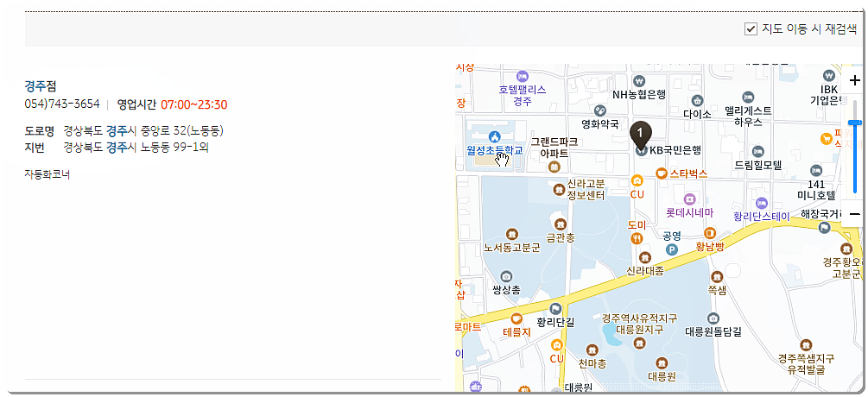Click the 스타벅스 cafe icon
868x397 pixels.
click(662, 173)
